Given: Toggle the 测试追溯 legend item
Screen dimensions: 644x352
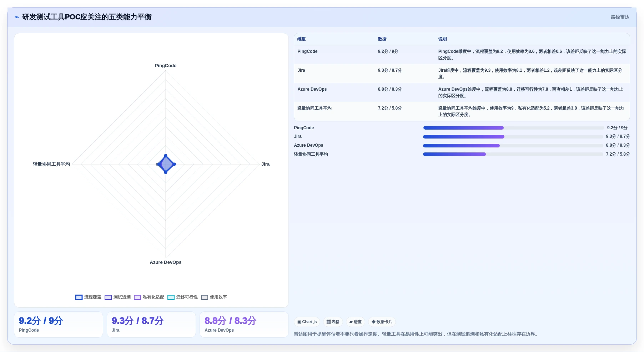Looking at the screenshot, I should [117, 297].
